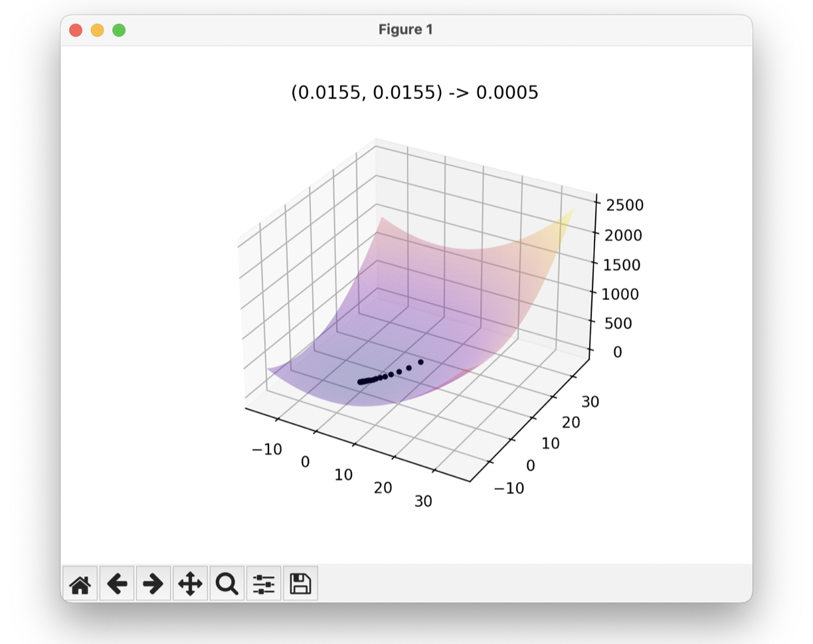The image size is (813, 644).
Task: Save the figure with floppy icon
Action: click(x=300, y=584)
